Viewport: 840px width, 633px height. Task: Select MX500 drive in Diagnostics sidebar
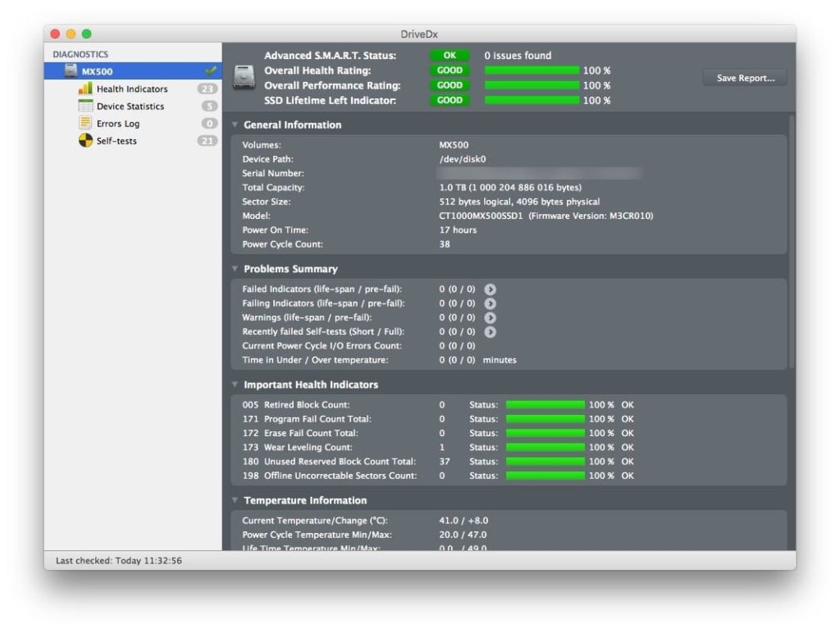pos(133,71)
